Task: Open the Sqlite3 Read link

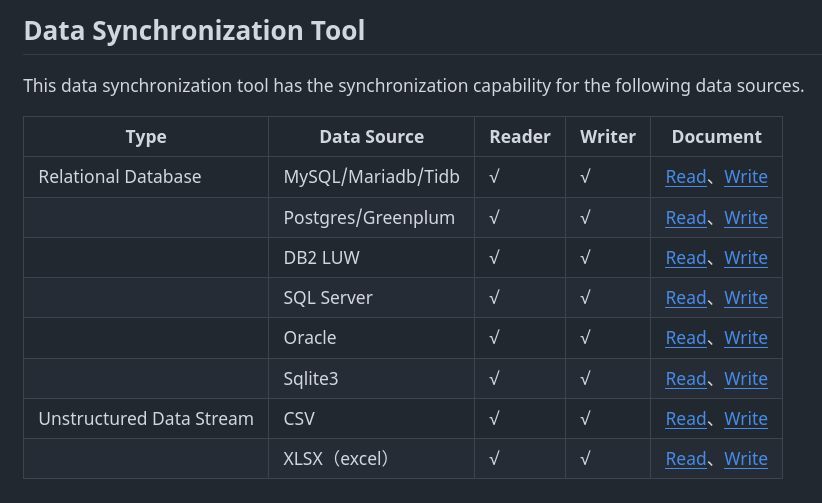Action: pos(686,379)
